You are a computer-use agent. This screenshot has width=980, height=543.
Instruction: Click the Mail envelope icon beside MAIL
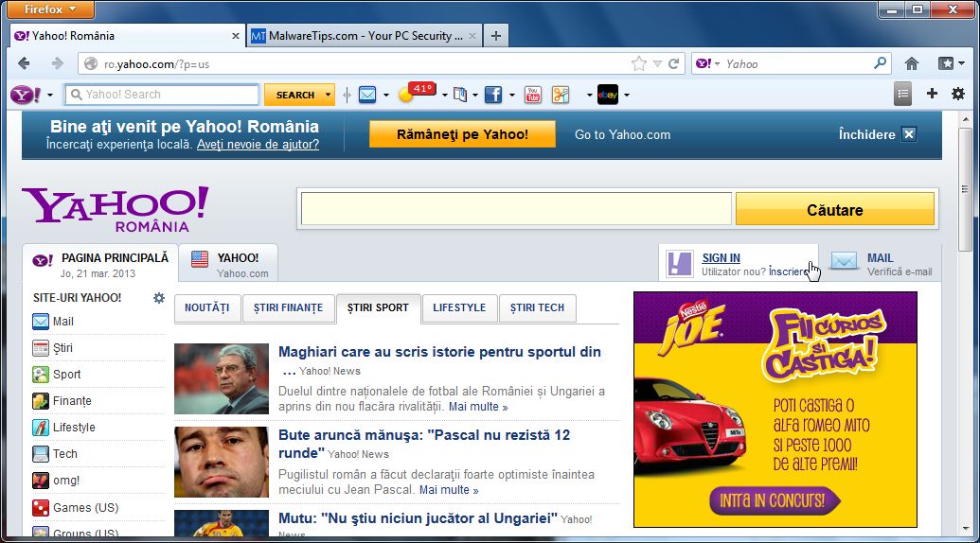[844, 261]
